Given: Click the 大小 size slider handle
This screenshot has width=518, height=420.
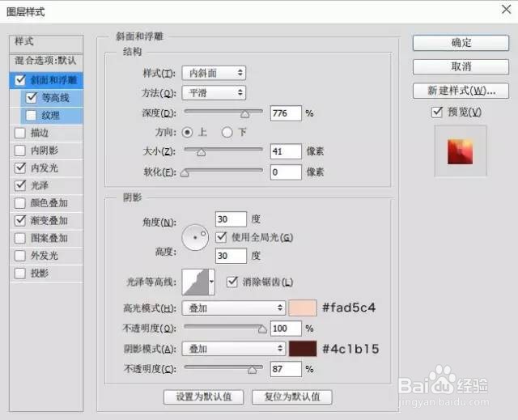Looking at the screenshot, I should (201, 152).
